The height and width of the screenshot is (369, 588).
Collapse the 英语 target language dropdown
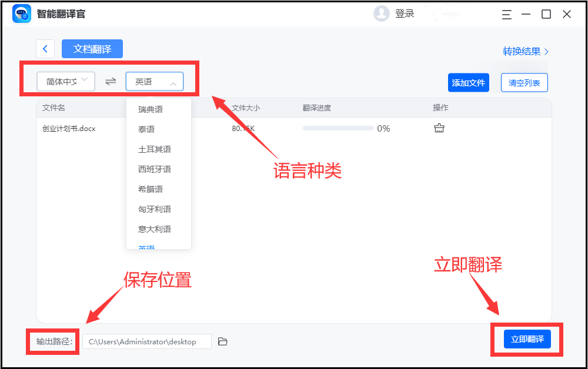154,81
